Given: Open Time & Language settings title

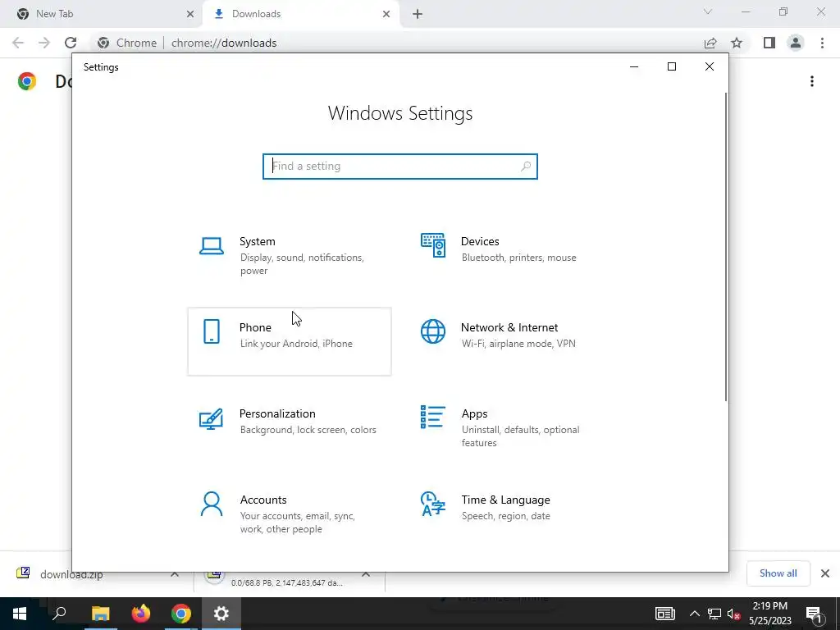Looking at the screenshot, I should click(x=505, y=500).
